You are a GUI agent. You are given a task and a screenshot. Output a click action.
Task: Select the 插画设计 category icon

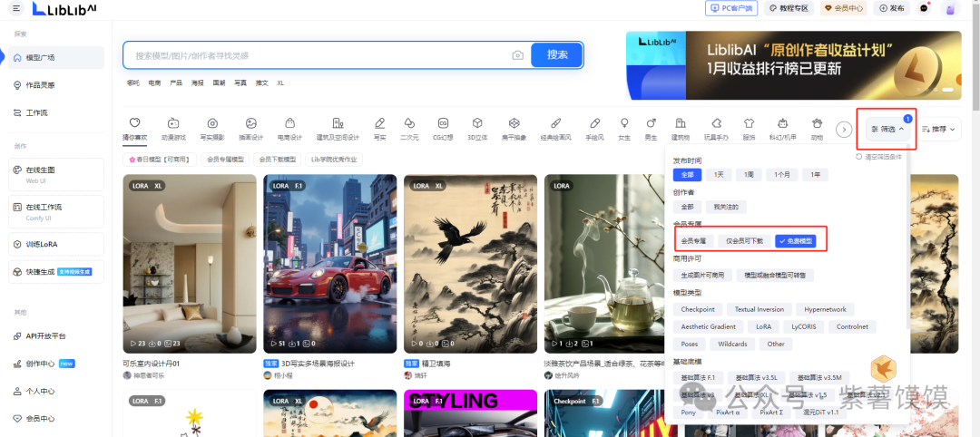(251, 123)
